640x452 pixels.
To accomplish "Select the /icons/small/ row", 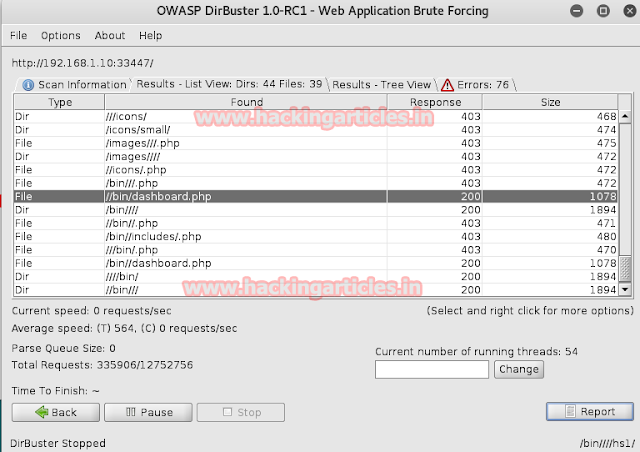I will point(316,130).
